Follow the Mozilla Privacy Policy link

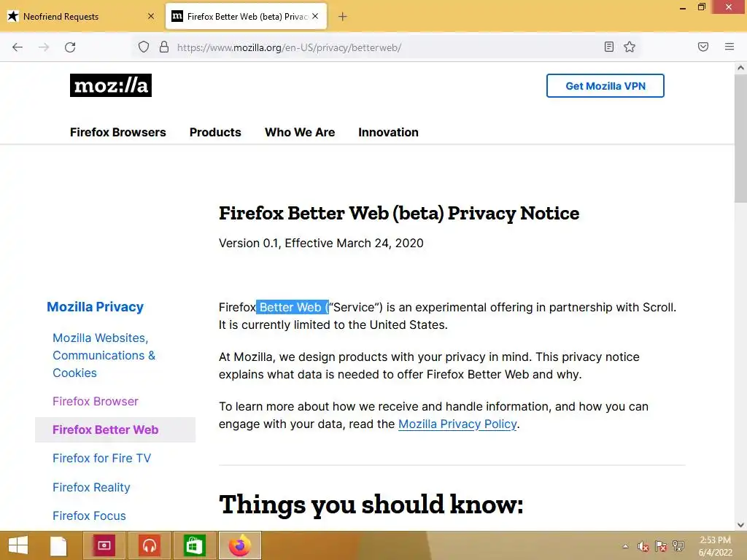[x=457, y=424]
